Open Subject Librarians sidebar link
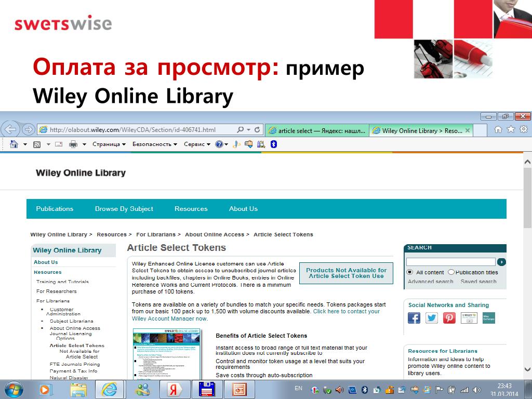 71,321
